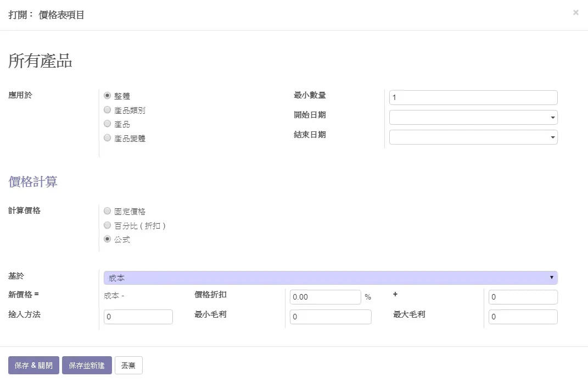Click the 捨入方法 input field
The height and width of the screenshot is (382, 588).
(138, 317)
